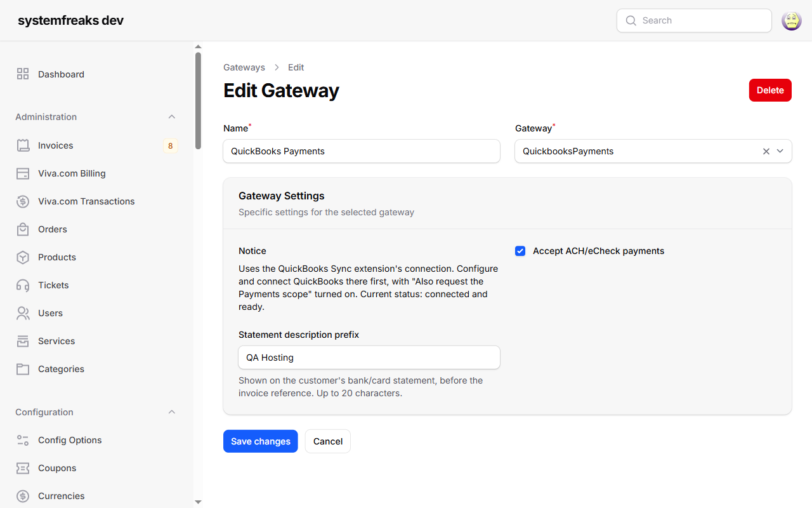Click the Categories folder icon
Viewport: 812px width, 508px height.
[23, 369]
